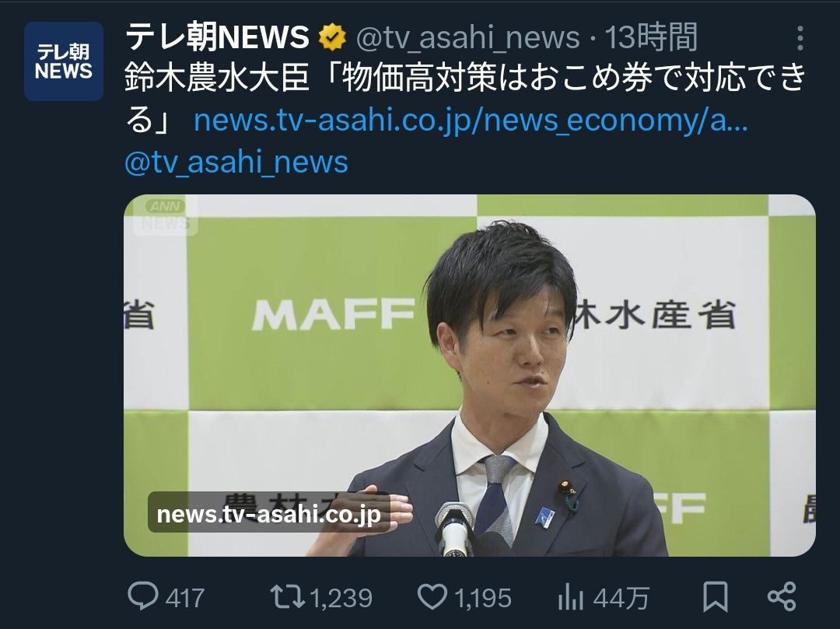840x629 pixels.
Task: Open the share icon
Action: click(782, 596)
